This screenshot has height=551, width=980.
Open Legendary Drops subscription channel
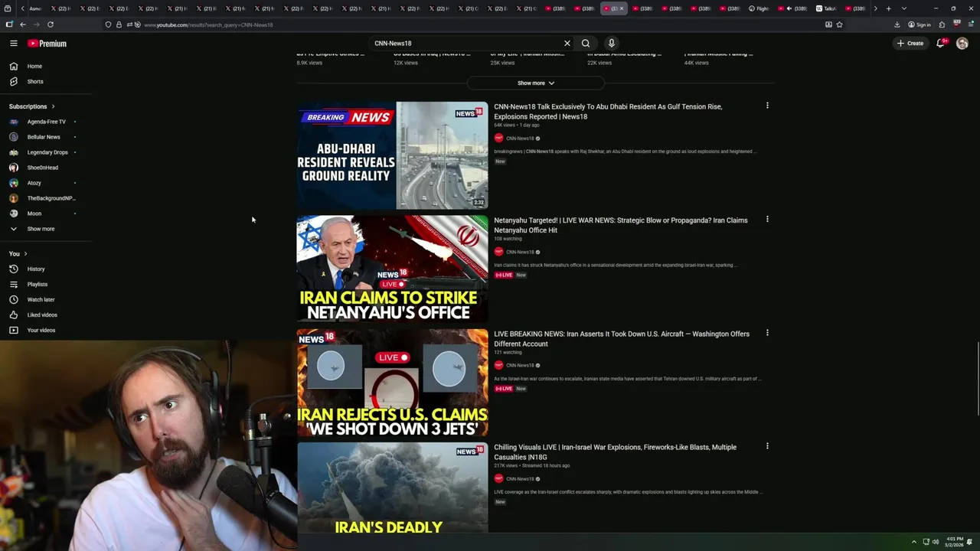(x=47, y=152)
